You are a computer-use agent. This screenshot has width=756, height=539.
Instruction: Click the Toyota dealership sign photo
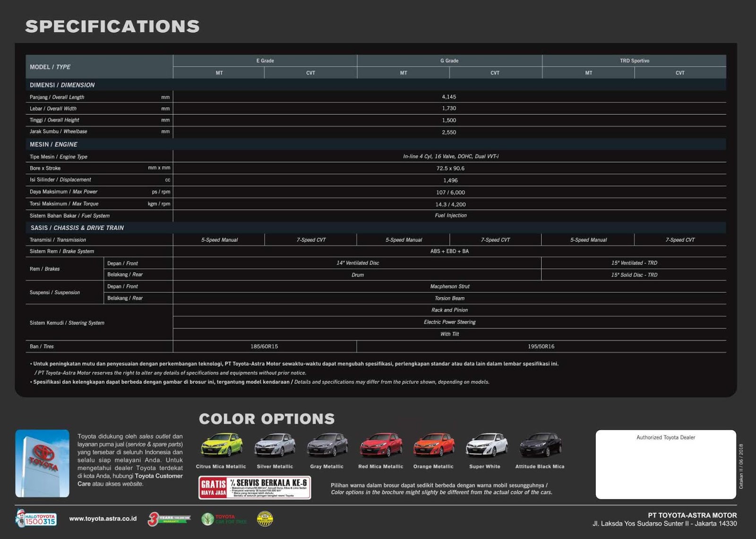tap(42, 463)
